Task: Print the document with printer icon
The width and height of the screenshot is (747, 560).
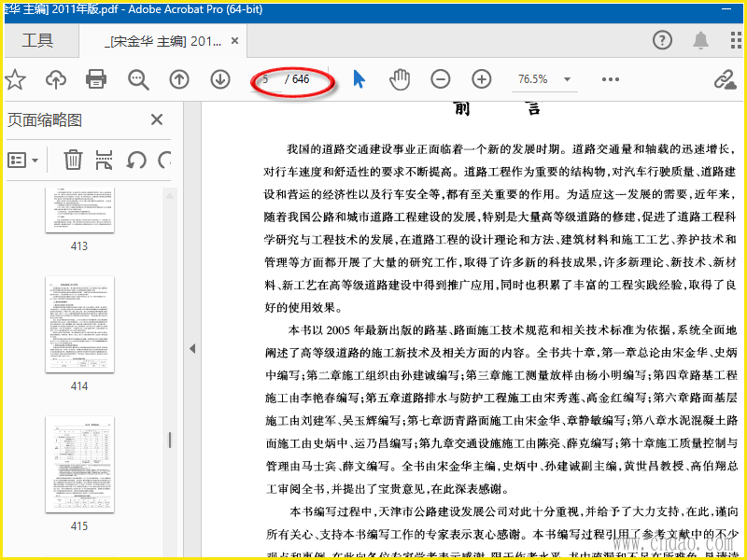Action: (x=96, y=79)
